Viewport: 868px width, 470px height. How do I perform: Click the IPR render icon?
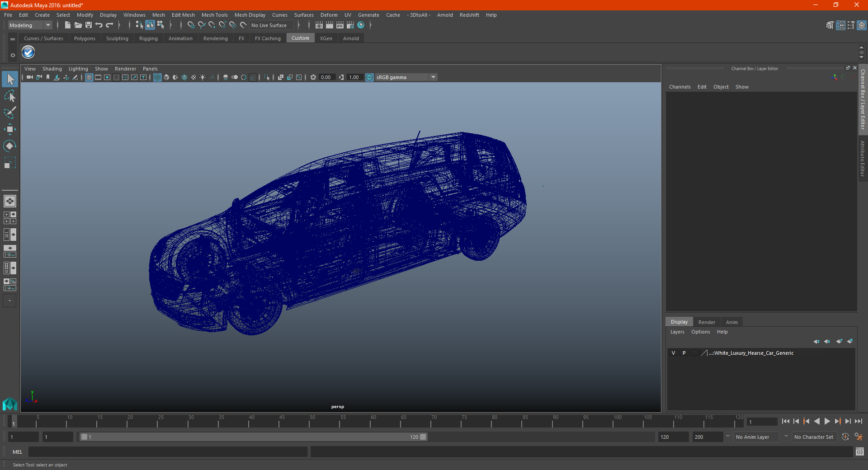click(340, 25)
